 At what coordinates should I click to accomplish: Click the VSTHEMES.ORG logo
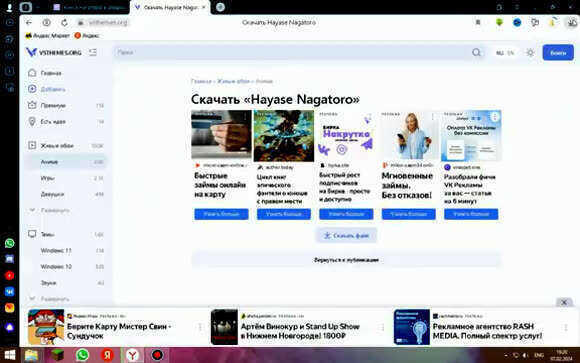(x=54, y=53)
